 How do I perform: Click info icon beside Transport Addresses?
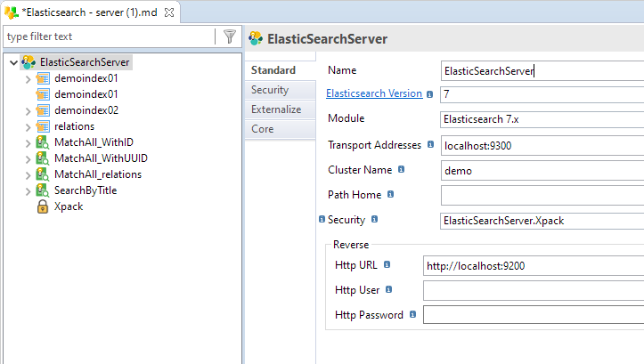(430, 144)
